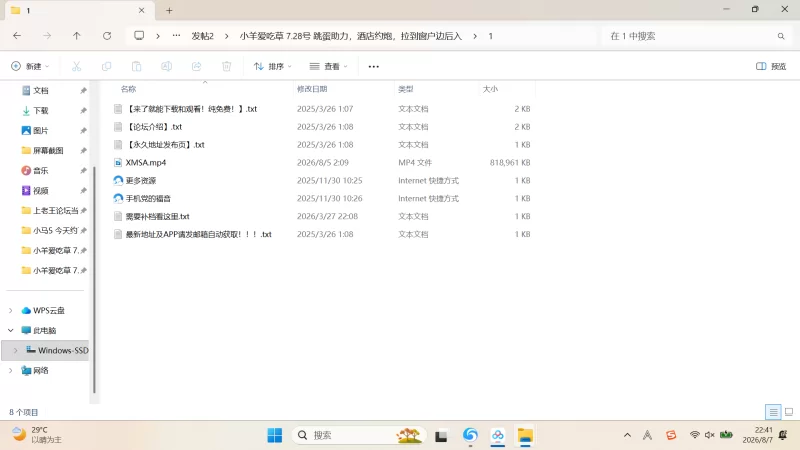Select the 【来了就能下载和观看 file
This screenshot has height=450, width=800.
pos(191,109)
